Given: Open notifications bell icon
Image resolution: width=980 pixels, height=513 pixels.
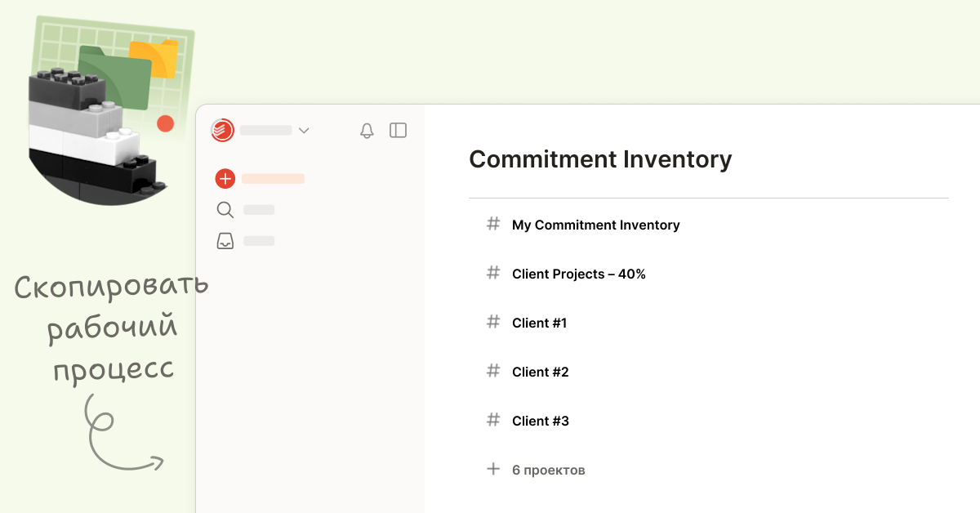Looking at the screenshot, I should coord(367,131).
